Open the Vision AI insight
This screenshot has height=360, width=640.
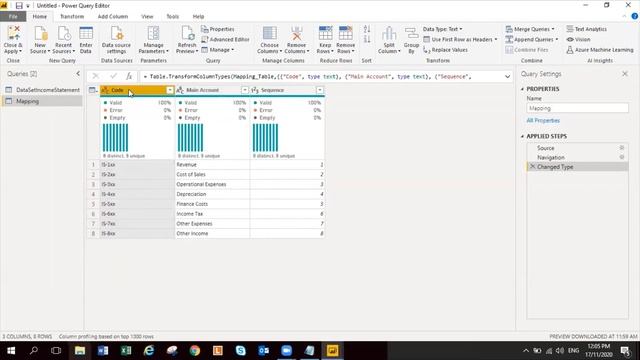578,40
